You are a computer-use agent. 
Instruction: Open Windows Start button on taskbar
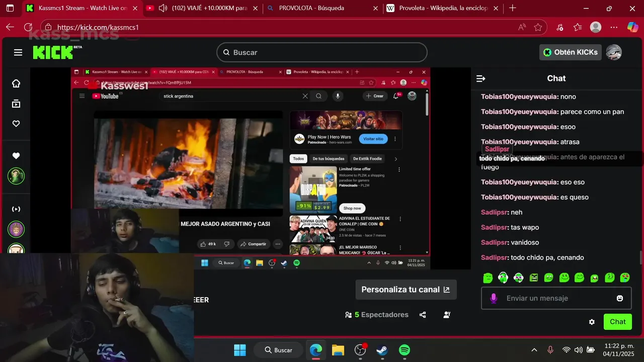tap(240, 350)
